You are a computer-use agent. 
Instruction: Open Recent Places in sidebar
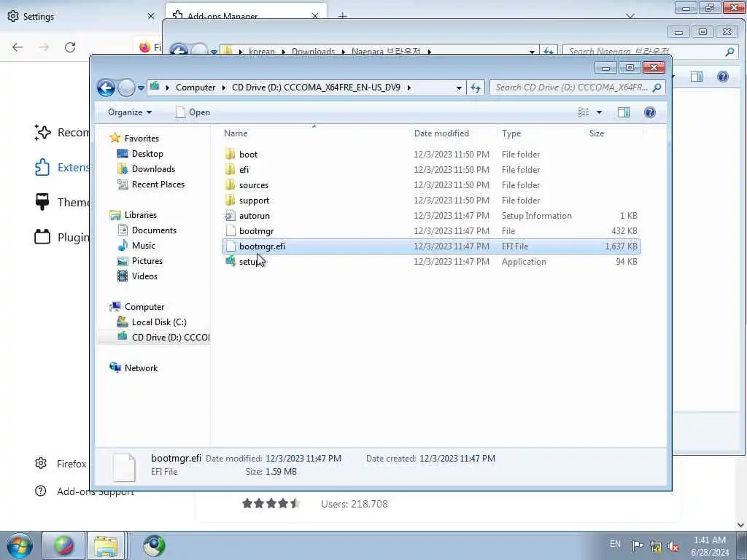158,184
